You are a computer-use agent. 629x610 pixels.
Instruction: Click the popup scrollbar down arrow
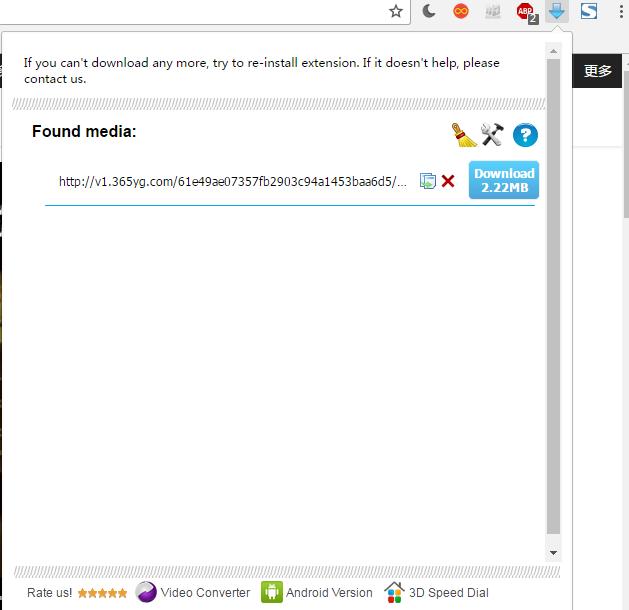pos(554,553)
